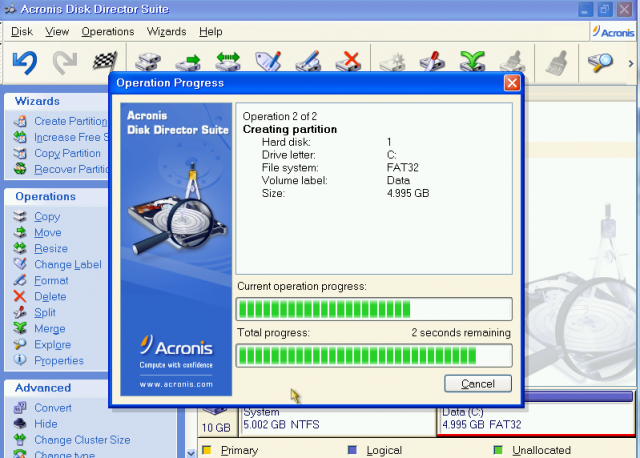
Task: Click the Change Cluster Size sidebar icon
Action: (20, 439)
